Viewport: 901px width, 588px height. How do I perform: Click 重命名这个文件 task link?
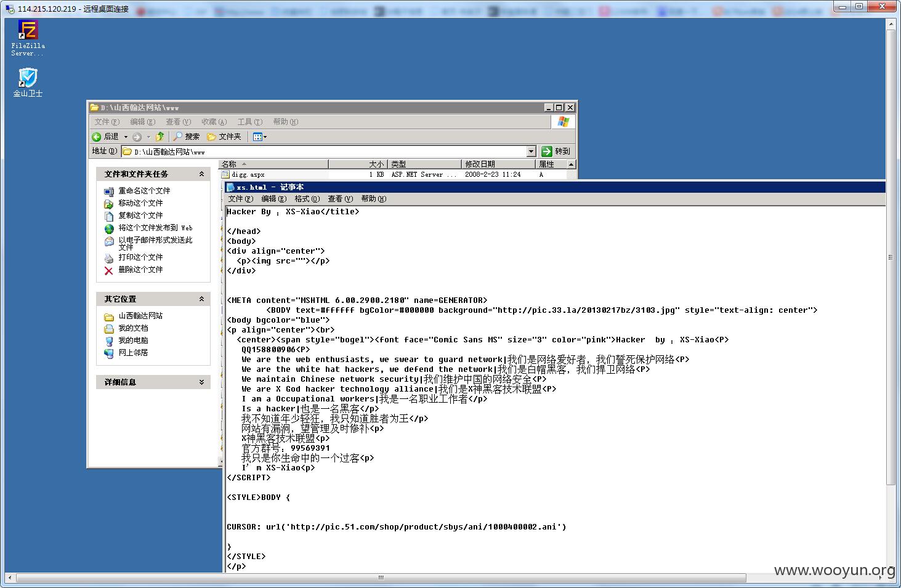(144, 191)
